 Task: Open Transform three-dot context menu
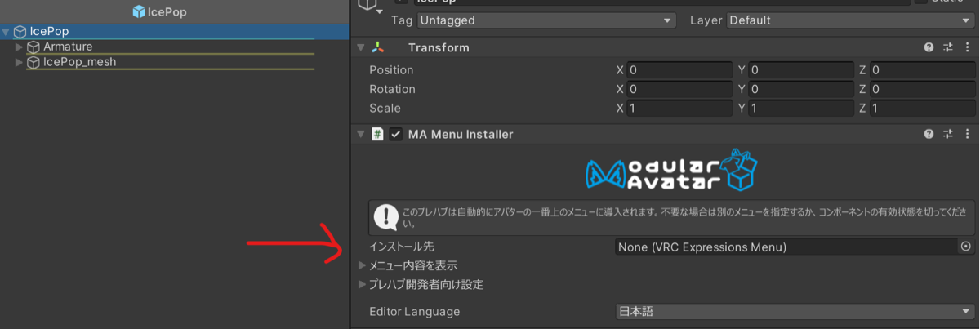click(x=968, y=48)
